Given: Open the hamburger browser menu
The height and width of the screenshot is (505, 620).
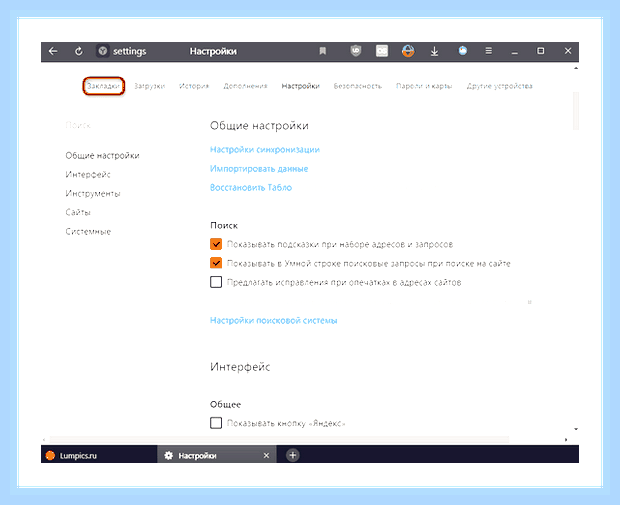Looking at the screenshot, I should (489, 51).
